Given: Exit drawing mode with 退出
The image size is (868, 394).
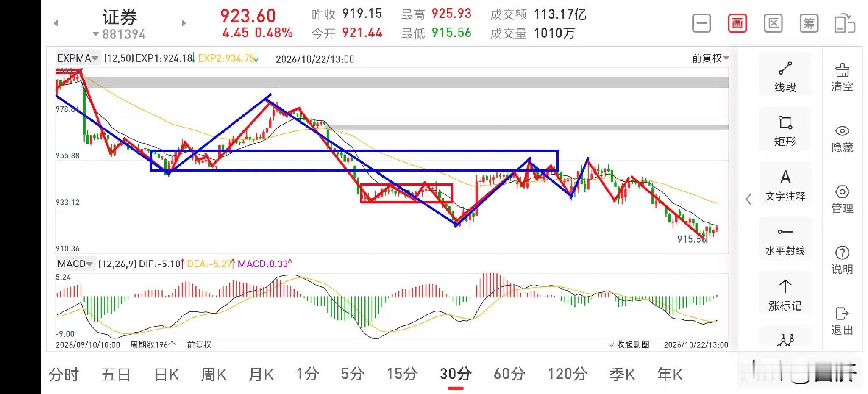Looking at the screenshot, I should pos(842,321).
